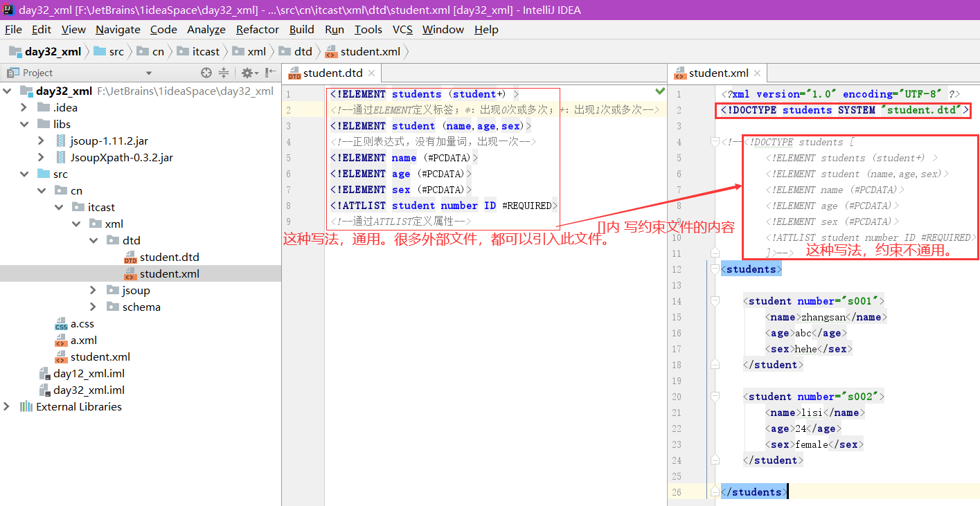Viewport: 980px width, 506px height.
Task: Click the 'zhangsan' text in student.xml
Action: [824, 317]
